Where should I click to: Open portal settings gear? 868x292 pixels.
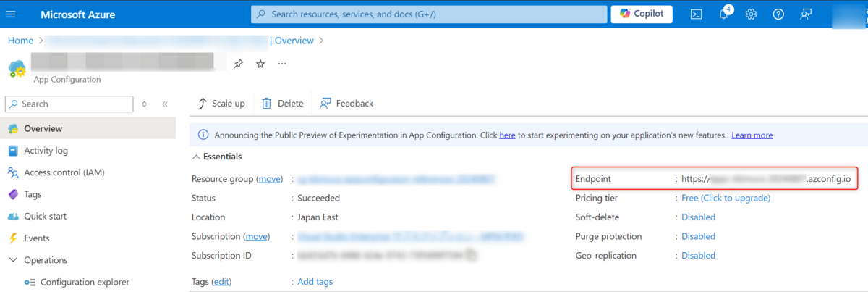[751, 14]
